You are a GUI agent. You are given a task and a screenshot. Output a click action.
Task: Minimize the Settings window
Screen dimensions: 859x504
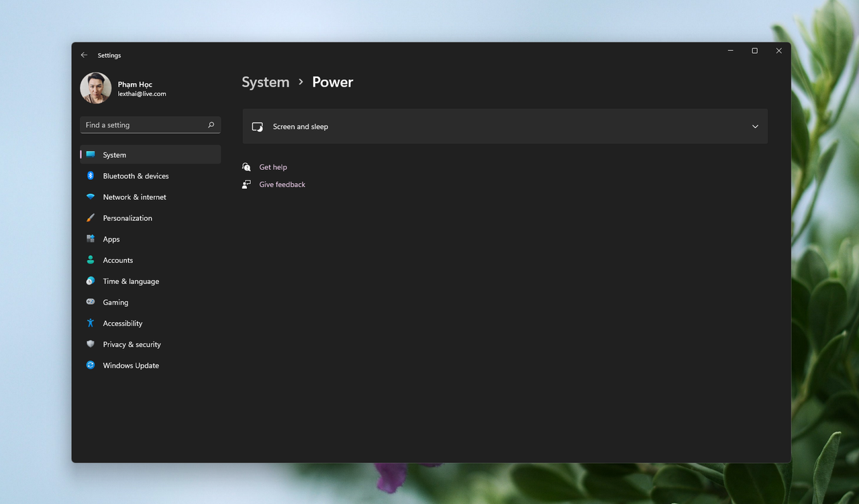tap(730, 51)
